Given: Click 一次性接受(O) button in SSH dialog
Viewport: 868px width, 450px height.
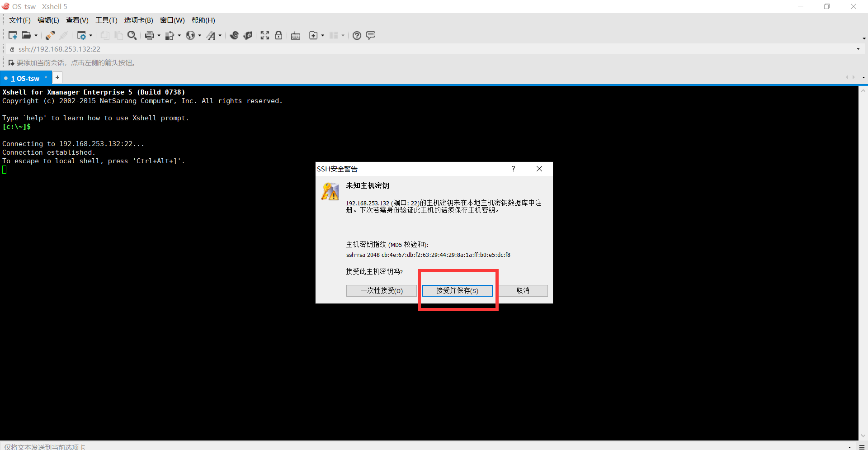Looking at the screenshot, I should click(x=382, y=290).
